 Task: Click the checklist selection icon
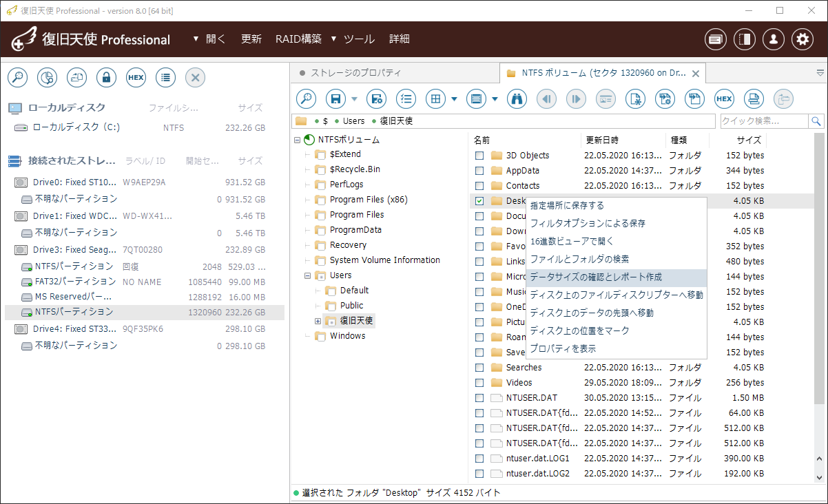(x=406, y=99)
